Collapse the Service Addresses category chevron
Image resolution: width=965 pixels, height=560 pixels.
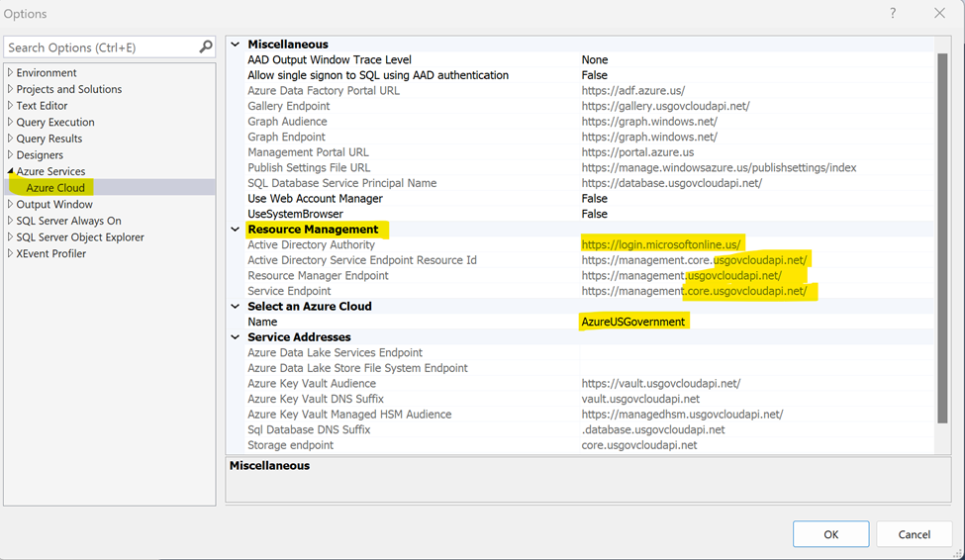(x=236, y=336)
